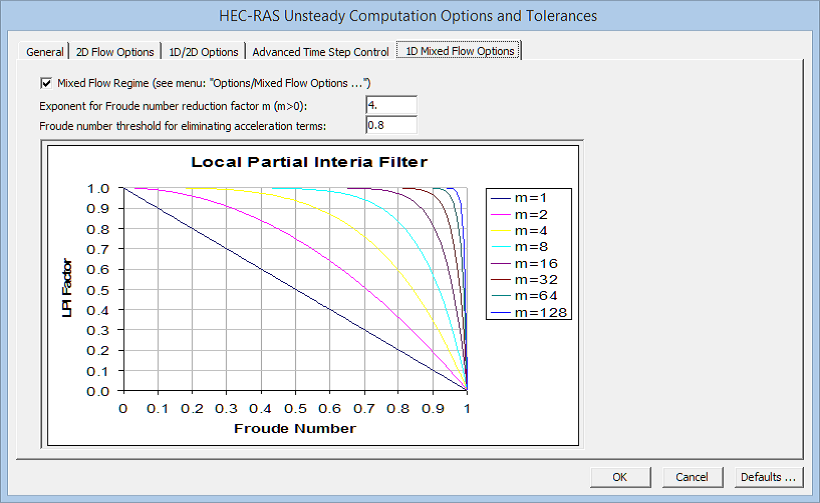Click the m=128 legend entry
The image size is (820, 503).
[529, 312]
